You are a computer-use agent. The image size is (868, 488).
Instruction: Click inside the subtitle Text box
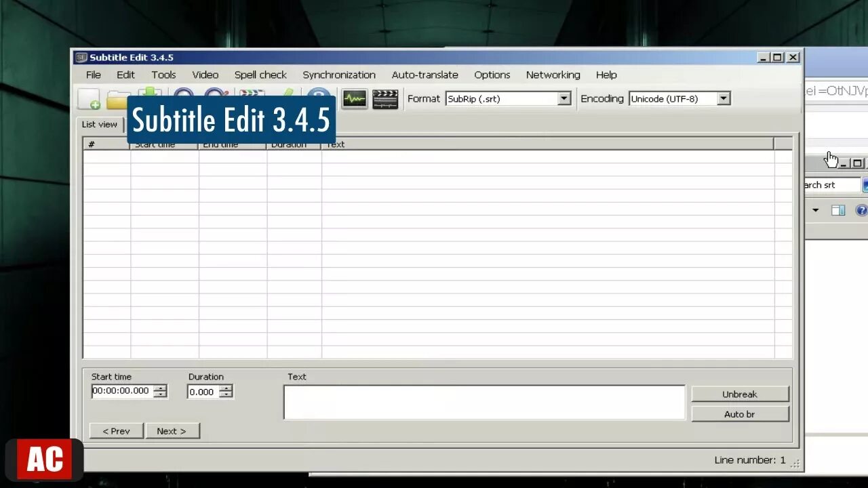pos(484,403)
